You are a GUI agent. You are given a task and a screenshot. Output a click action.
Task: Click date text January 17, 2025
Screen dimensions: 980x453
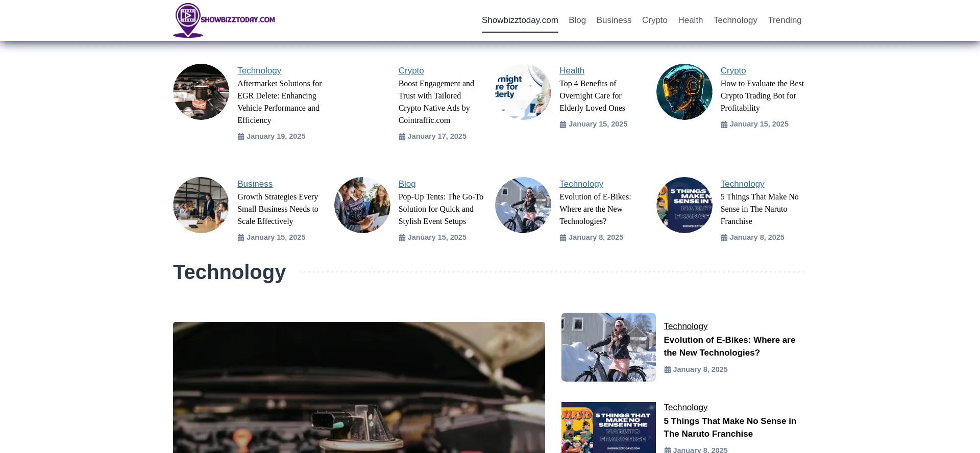click(437, 136)
